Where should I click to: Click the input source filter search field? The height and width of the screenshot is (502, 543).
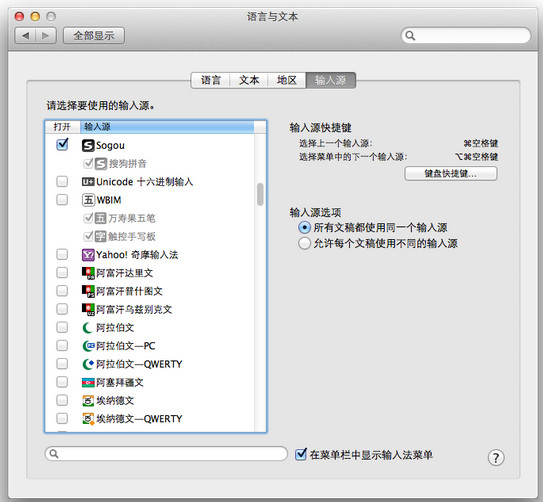[x=166, y=453]
